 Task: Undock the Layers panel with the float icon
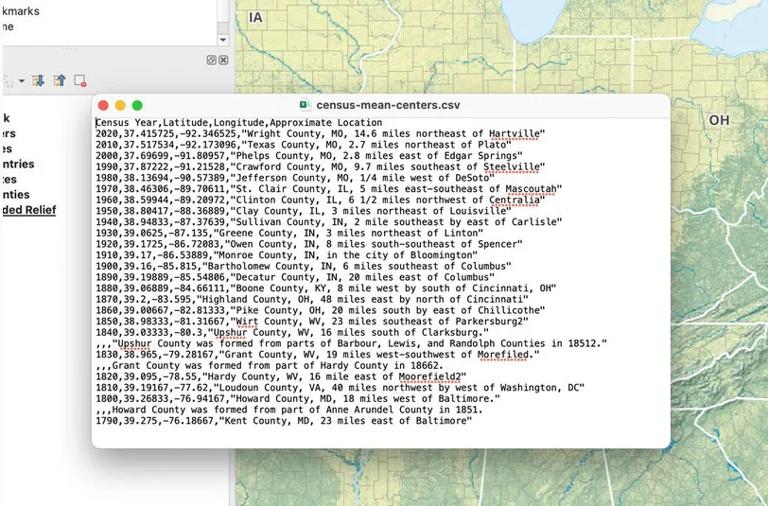pyautogui.click(x=211, y=60)
